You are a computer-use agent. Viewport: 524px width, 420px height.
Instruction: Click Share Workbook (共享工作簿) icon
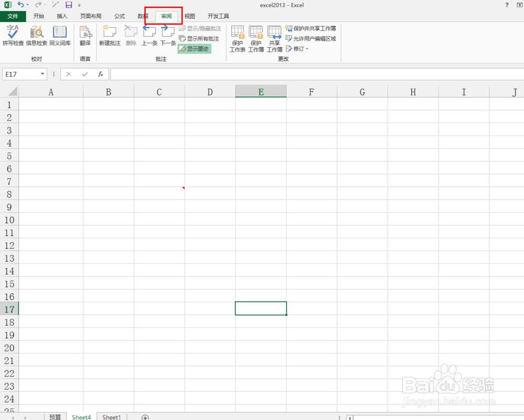(275, 39)
